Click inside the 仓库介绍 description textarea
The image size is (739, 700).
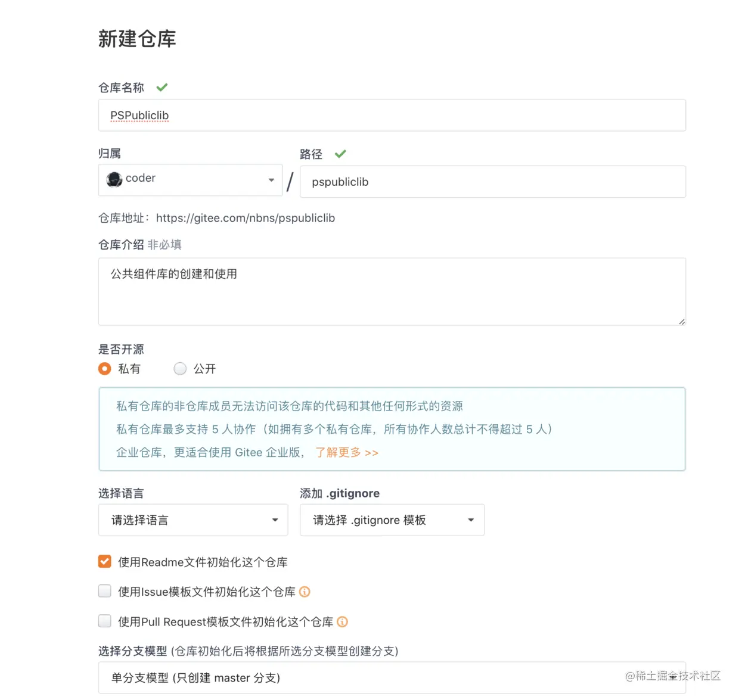(x=392, y=292)
